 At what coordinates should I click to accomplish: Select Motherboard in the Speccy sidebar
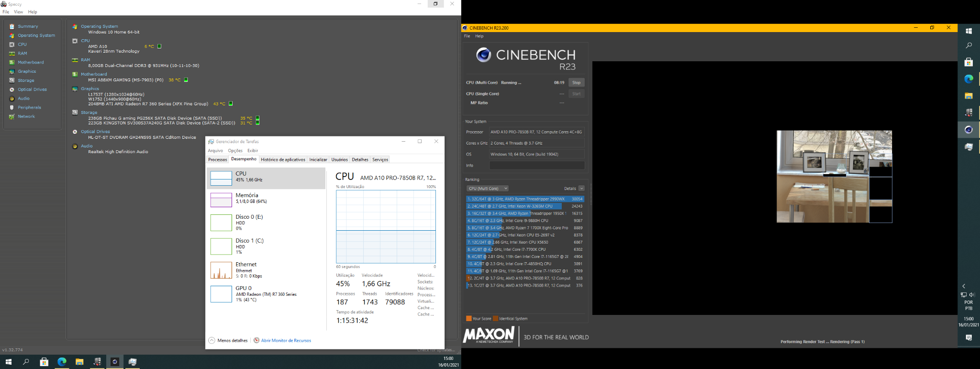tap(31, 62)
